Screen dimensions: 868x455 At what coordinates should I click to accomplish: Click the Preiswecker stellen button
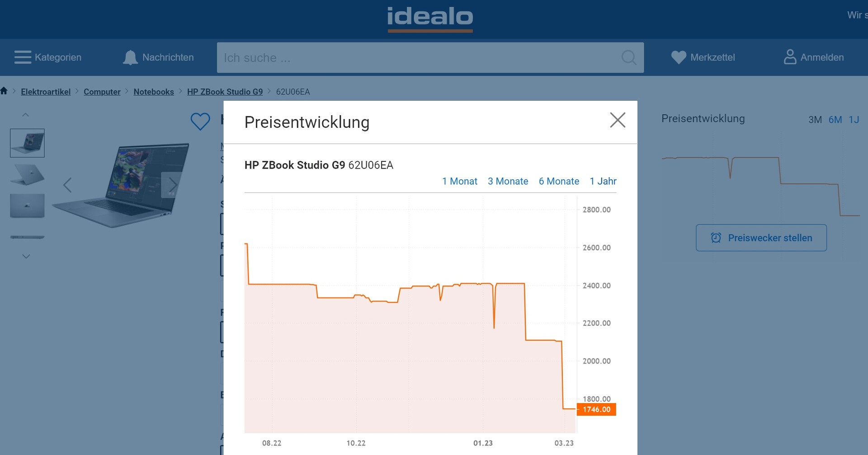[x=761, y=238]
